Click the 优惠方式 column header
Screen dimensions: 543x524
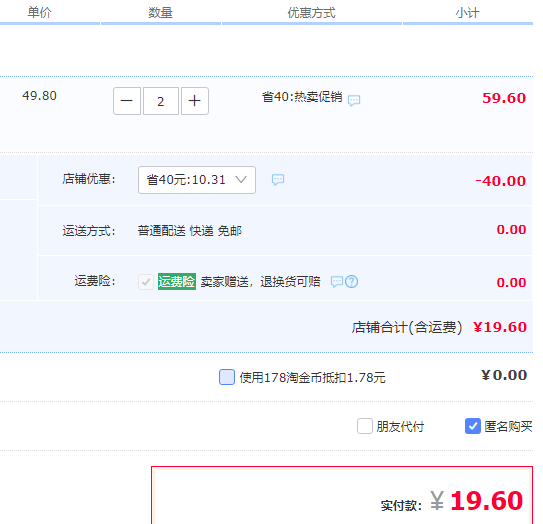coord(311,13)
